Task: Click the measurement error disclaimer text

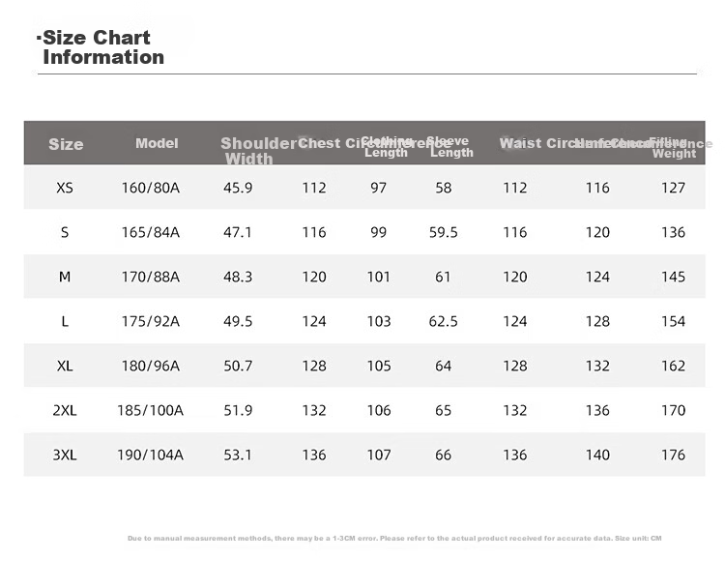Action: pyautogui.click(x=394, y=539)
